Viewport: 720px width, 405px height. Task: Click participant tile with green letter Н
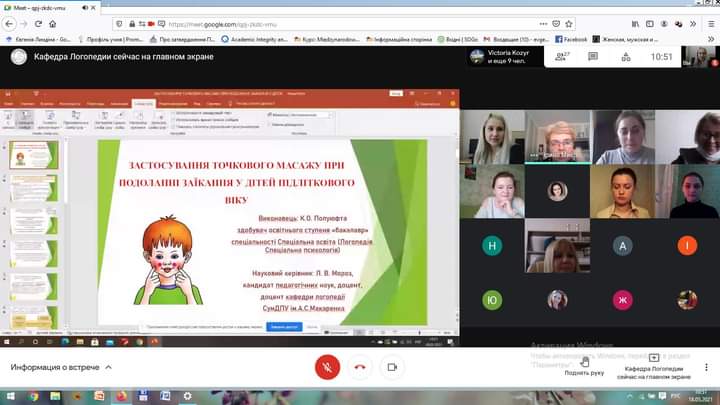(491, 245)
